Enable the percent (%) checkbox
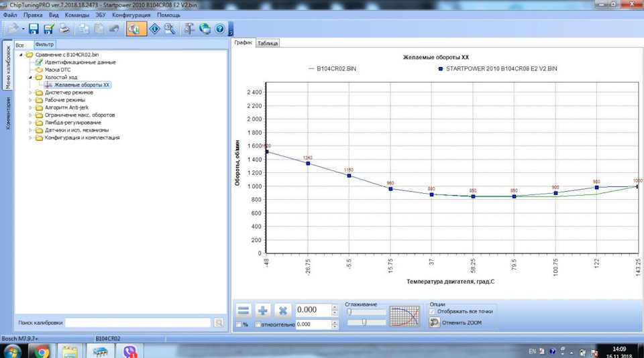The image size is (644, 358). [239, 324]
